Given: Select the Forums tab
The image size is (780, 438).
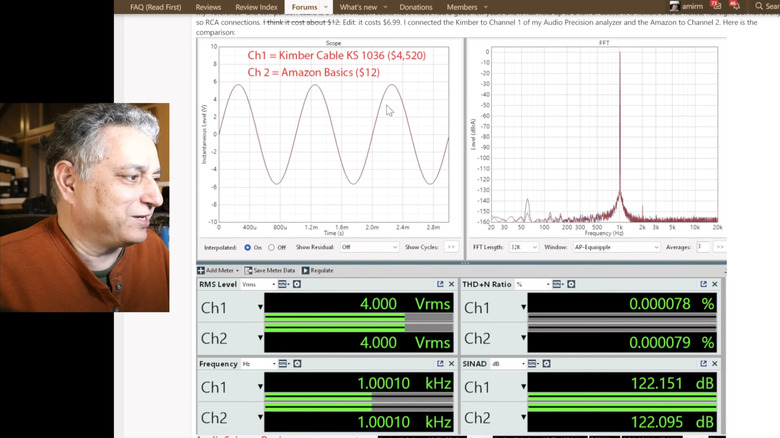Looking at the screenshot, I should (x=304, y=7).
